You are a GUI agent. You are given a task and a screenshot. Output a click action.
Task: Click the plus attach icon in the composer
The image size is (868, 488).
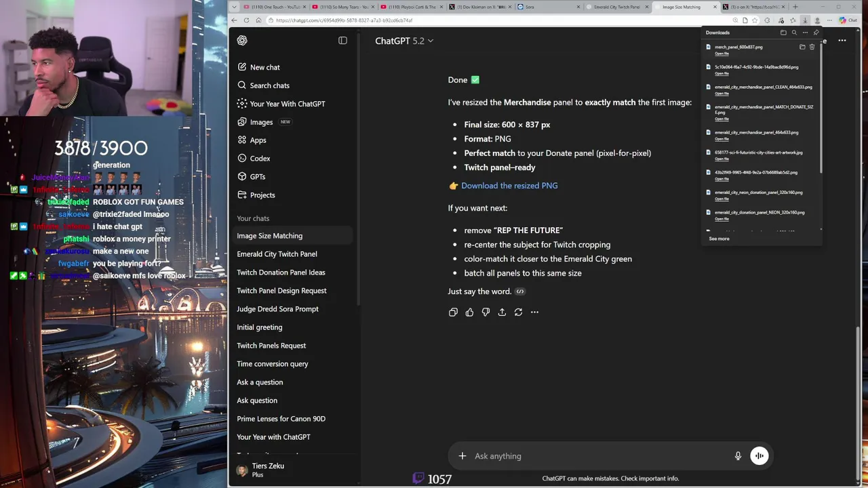pyautogui.click(x=462, y=456)
